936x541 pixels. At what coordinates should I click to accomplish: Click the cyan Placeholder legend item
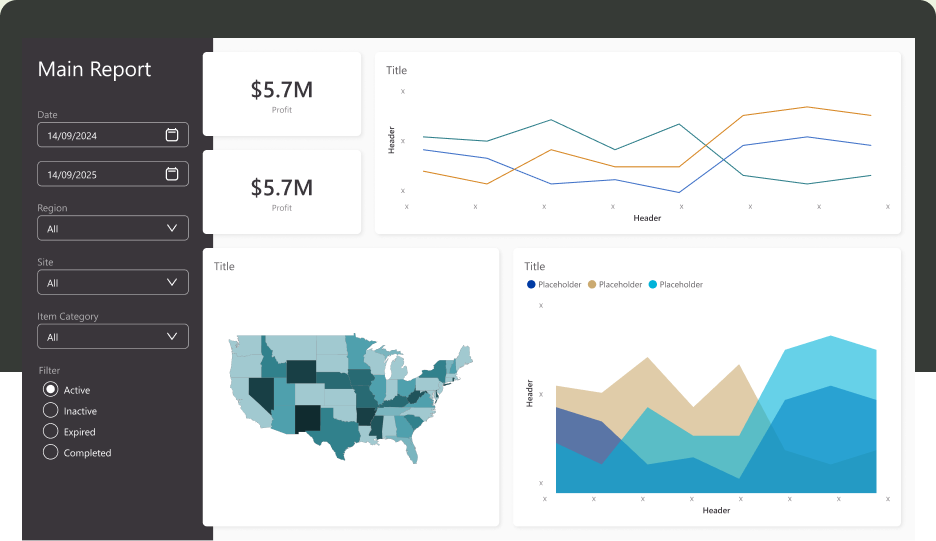676,284
